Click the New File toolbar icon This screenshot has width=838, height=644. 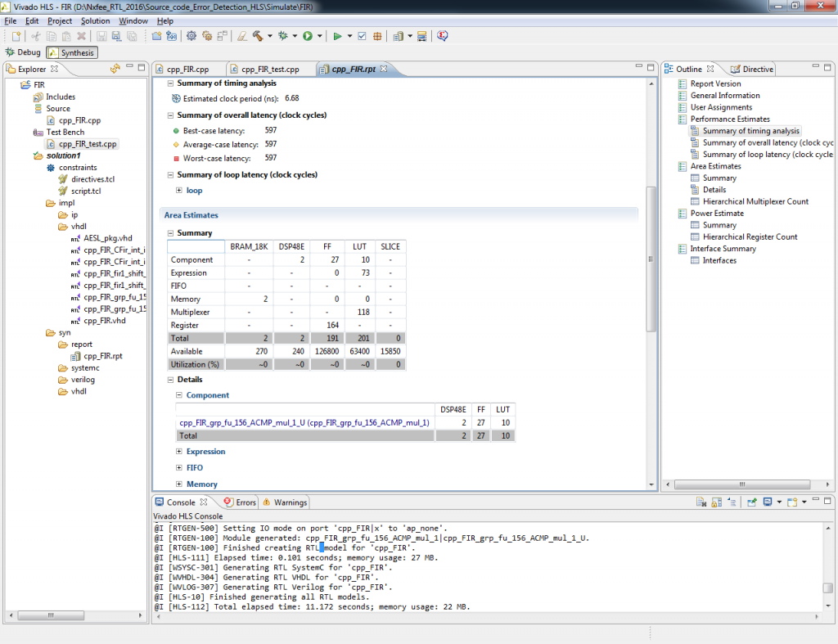tap(16, 36)
